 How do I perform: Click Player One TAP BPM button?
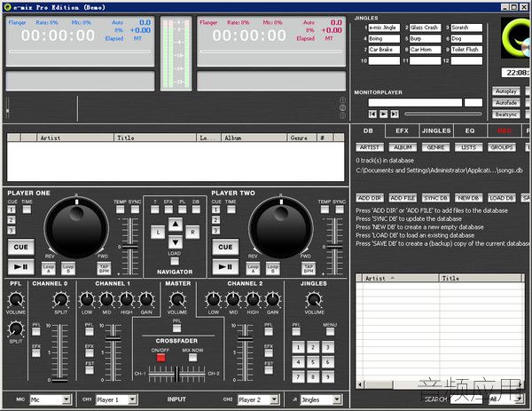(104, 268)
